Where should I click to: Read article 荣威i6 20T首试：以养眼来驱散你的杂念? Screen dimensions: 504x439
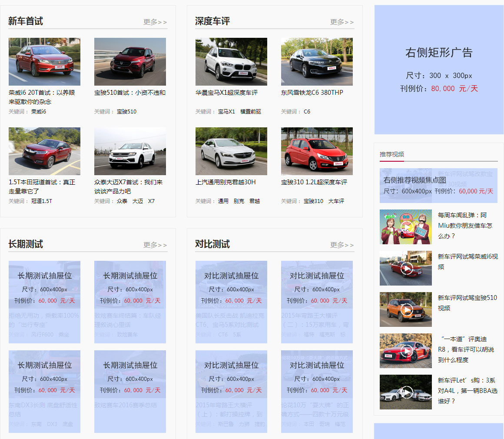42,97
